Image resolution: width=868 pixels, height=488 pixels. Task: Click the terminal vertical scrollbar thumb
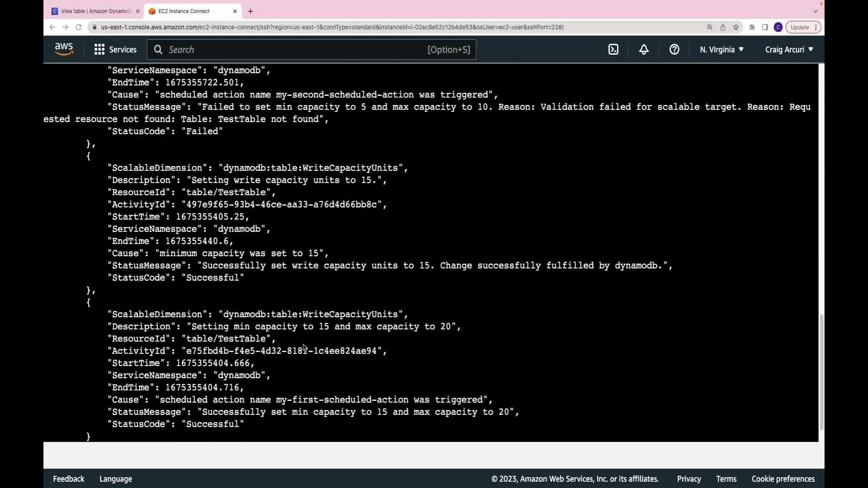821,371
